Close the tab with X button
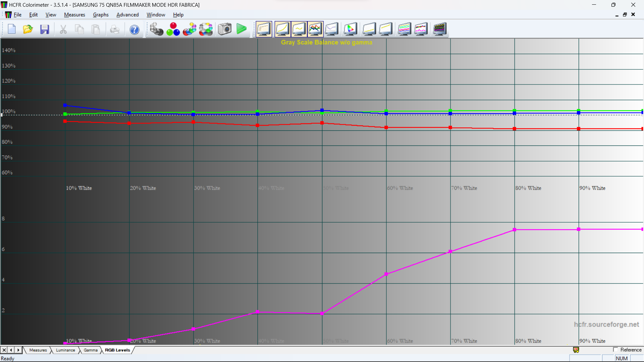Viewport: 644px width, 362px height. click(x=4, y=350)
